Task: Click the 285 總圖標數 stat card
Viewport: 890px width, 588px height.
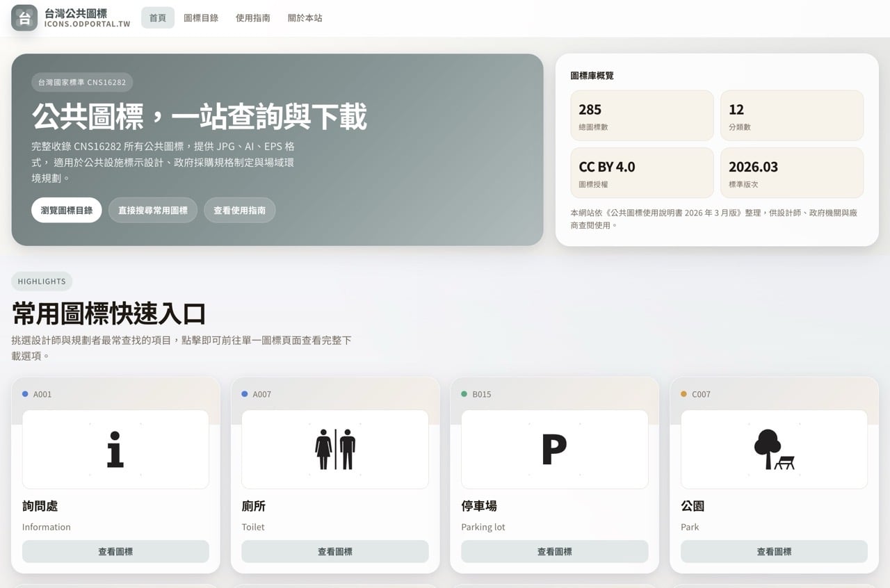Action: click(642, 116)
